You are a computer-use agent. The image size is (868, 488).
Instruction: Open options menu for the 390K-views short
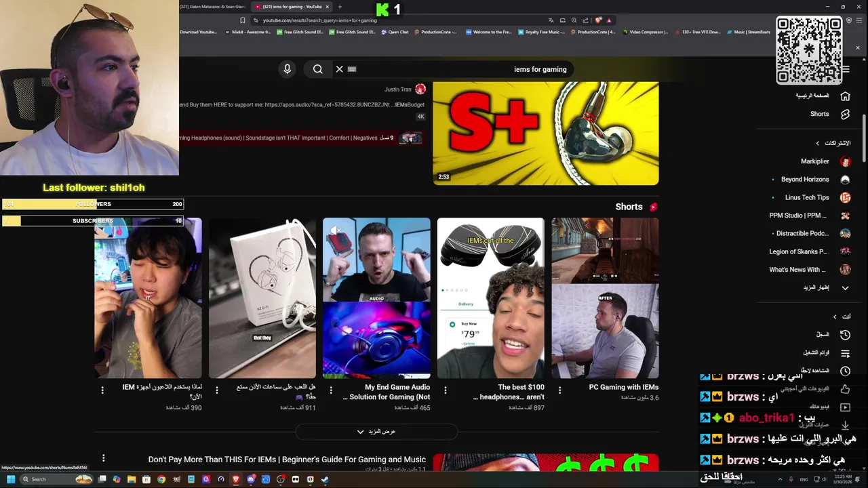click(x=102, y=390)
